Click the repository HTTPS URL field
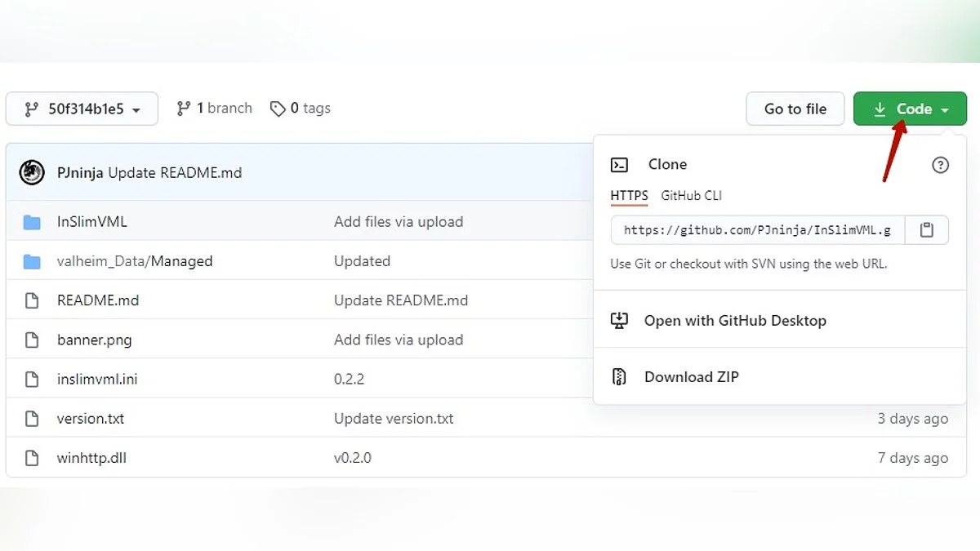The image size is (980, 551). [x=757, y=230]
